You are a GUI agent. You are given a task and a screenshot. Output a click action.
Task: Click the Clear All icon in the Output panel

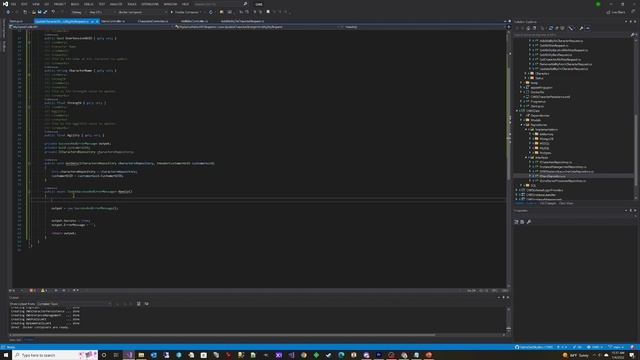click(x=138, y=304)
